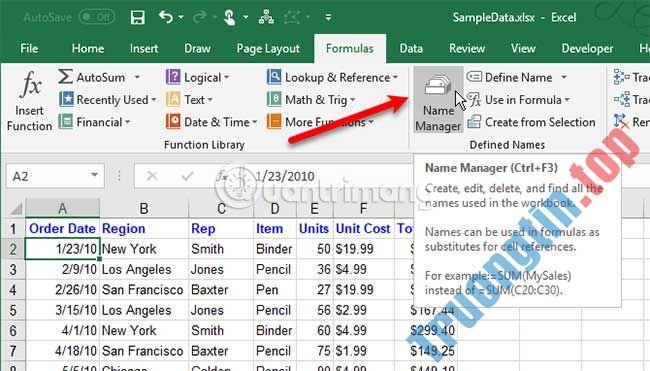Switch to the Insert tab
The image size is (650, 371).
[x=144, y=48]
